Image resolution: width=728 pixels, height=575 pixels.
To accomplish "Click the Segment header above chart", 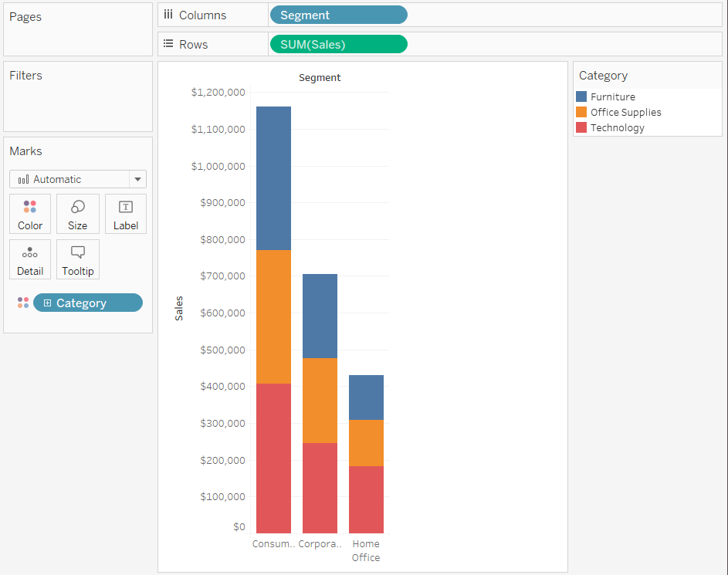I will [x=320, y=78].
